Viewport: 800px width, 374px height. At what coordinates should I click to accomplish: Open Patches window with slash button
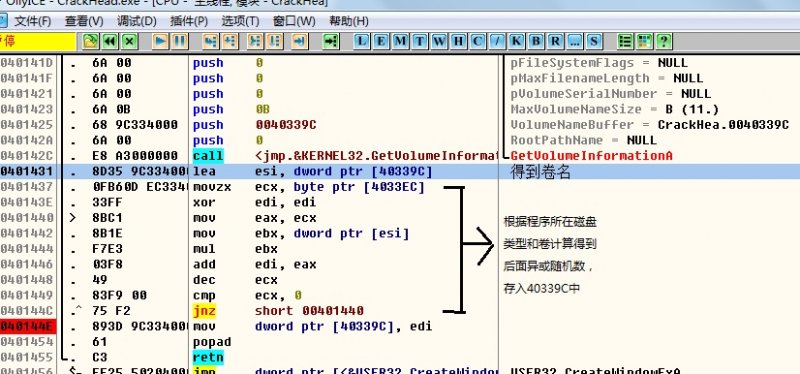(x=496, y=41)
